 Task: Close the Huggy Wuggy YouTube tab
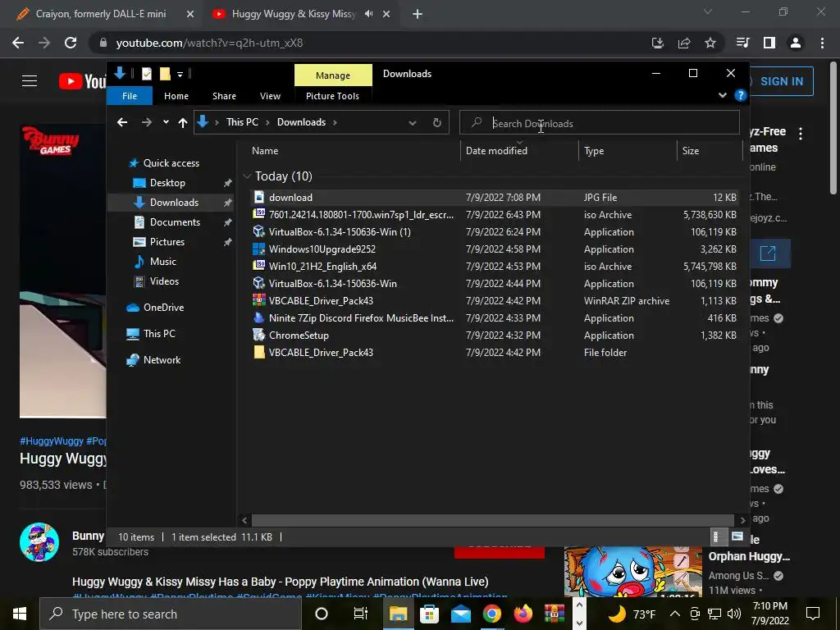point(386,15)
